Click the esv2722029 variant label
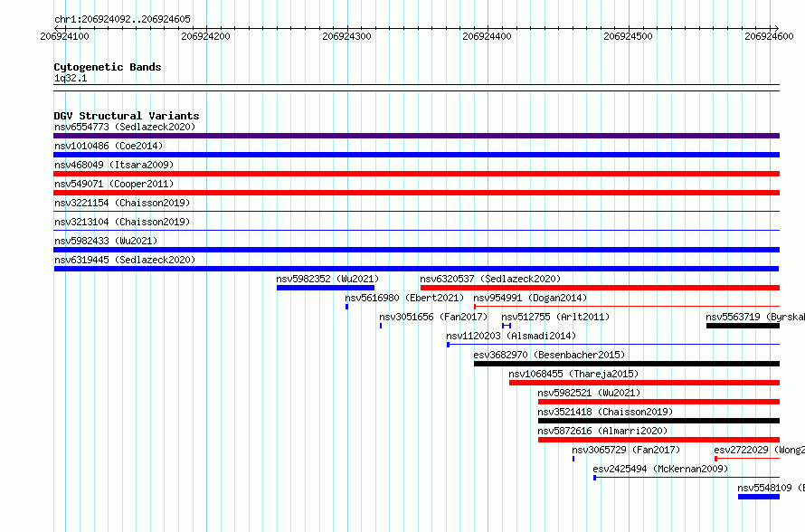Viewport: 805px width, 532px height. coord(759,450)
